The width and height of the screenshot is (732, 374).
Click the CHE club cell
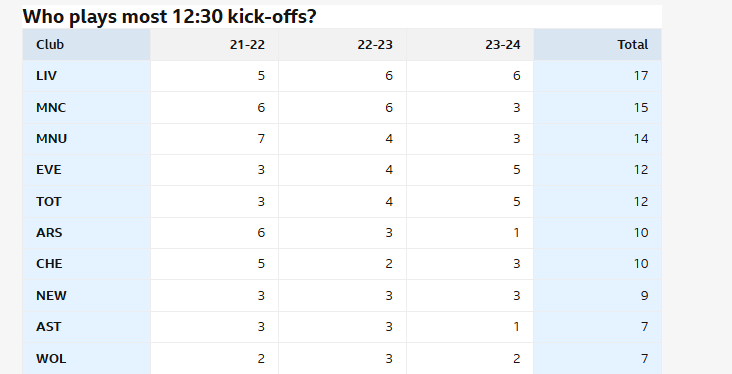pos(86,264)
